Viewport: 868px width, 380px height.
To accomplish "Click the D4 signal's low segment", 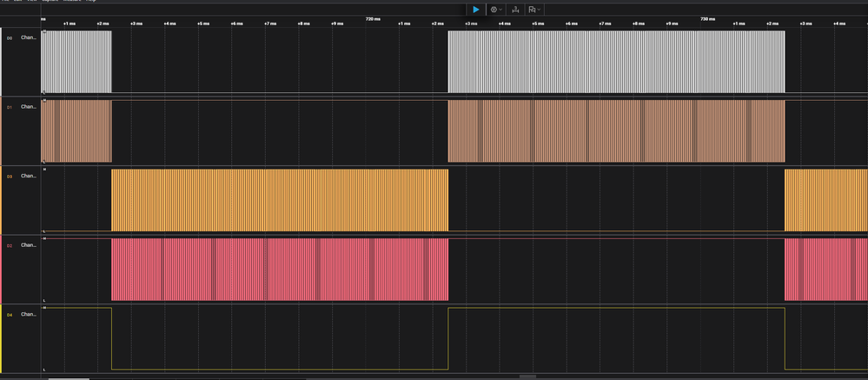I will 279,368.
